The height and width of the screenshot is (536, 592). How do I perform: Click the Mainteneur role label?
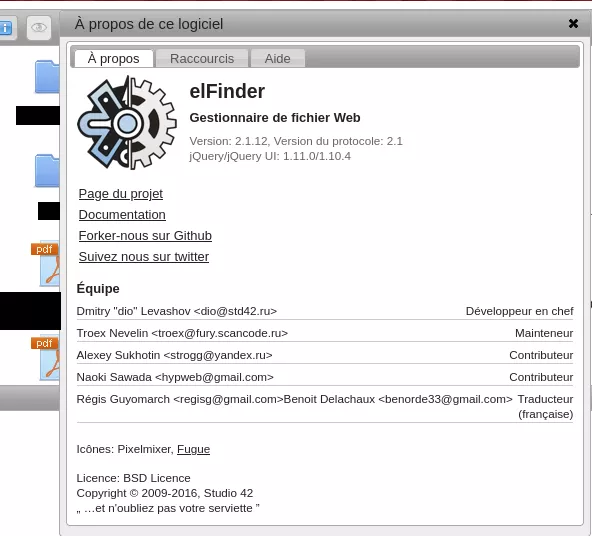pos(544,333)
